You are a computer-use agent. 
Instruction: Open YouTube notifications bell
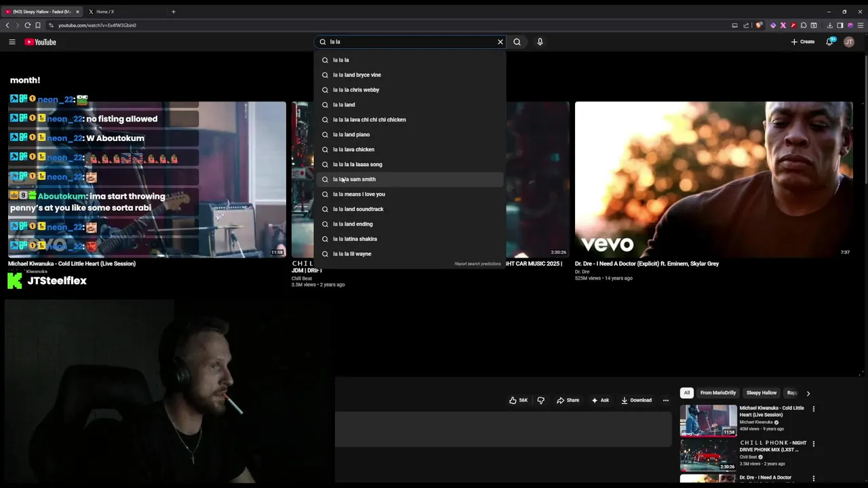point(829,42)
